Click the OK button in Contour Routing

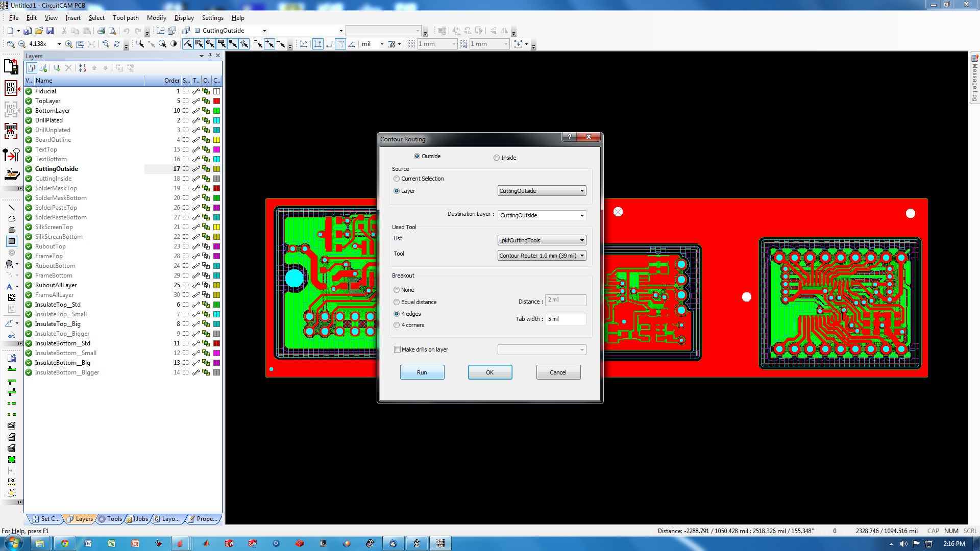click(x=490, y=372)
